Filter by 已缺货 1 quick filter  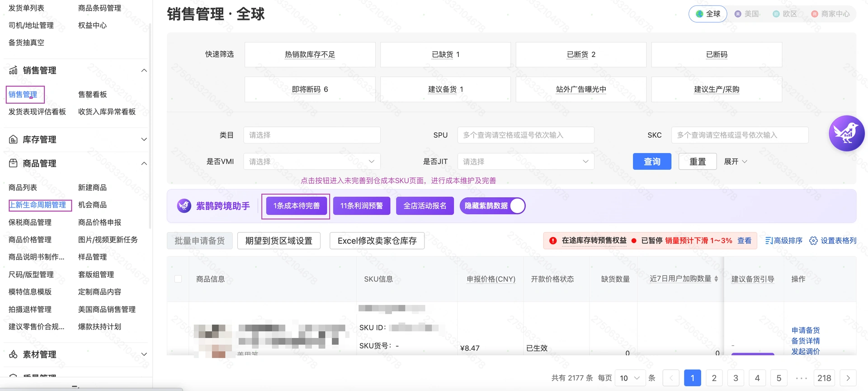(446, 55)
